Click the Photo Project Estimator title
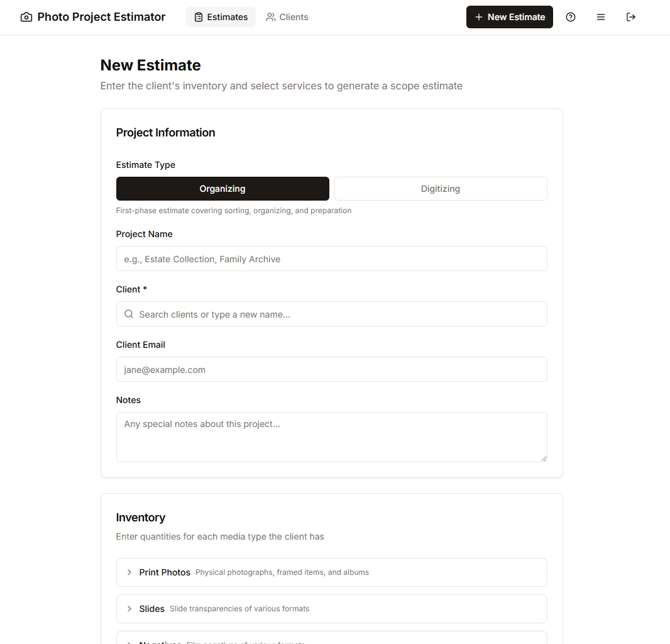This screenshot has width=670, height=644. (101, 18)
